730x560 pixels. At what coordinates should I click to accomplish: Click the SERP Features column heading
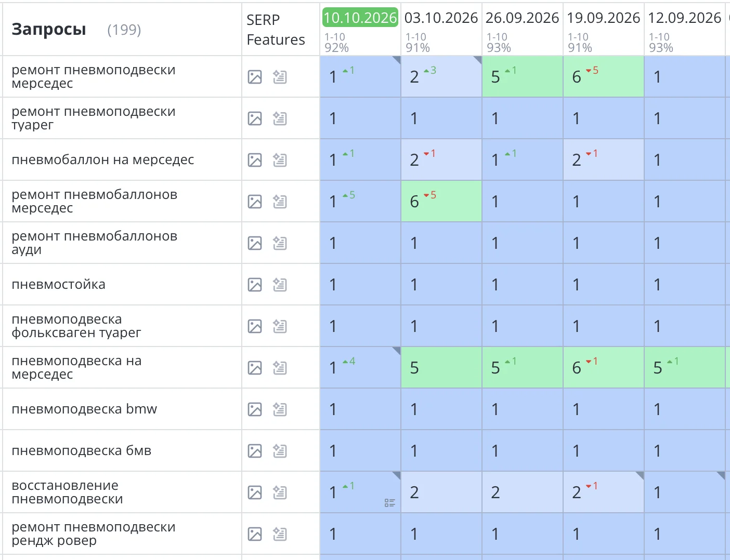click(276, 30)
